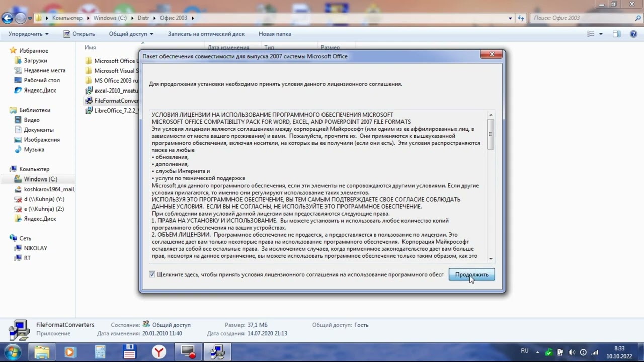Image resolution: width=644 pixels, height=362 pixels.
Task: Click Компьютер in the address breadcrumb
Action: pos(67,18)
